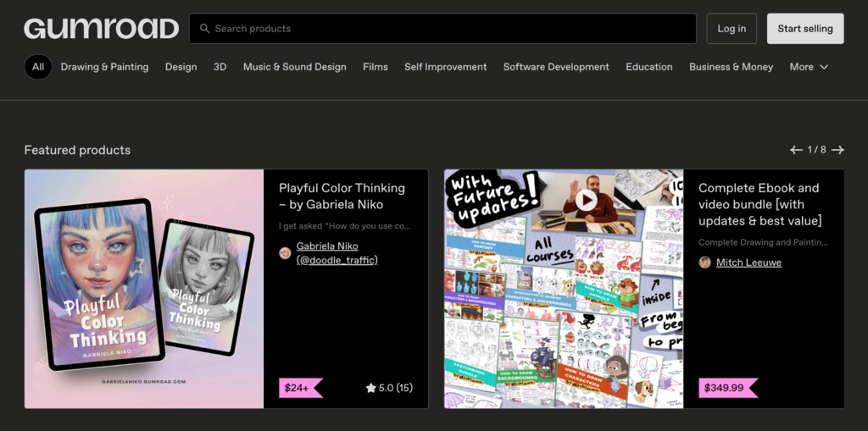Click Gabriela Niko's avatar icon
Image resolution: width=868 pixels, height=431 pixels.
pyautogui.click(x=285, y=253)
